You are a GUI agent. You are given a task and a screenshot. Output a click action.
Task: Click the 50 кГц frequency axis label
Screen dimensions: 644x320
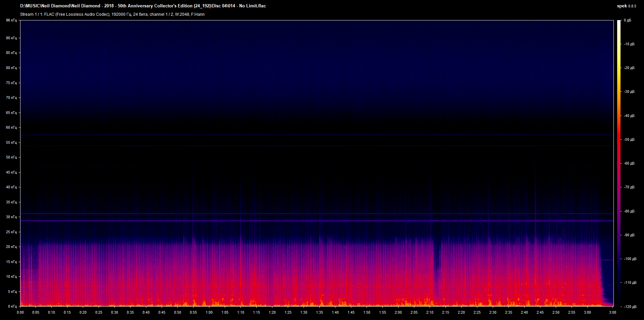pos(11,157)
